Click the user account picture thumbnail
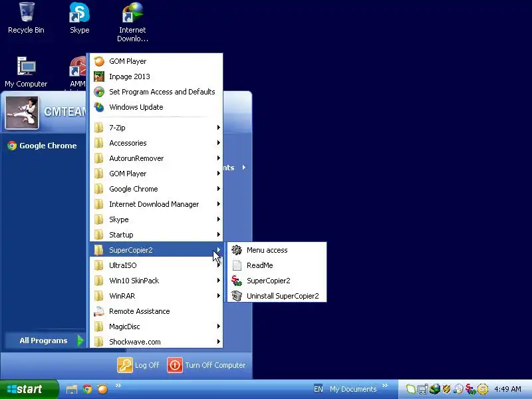The width and height of the screenshot is (532, 399). [x=22, y=113]
